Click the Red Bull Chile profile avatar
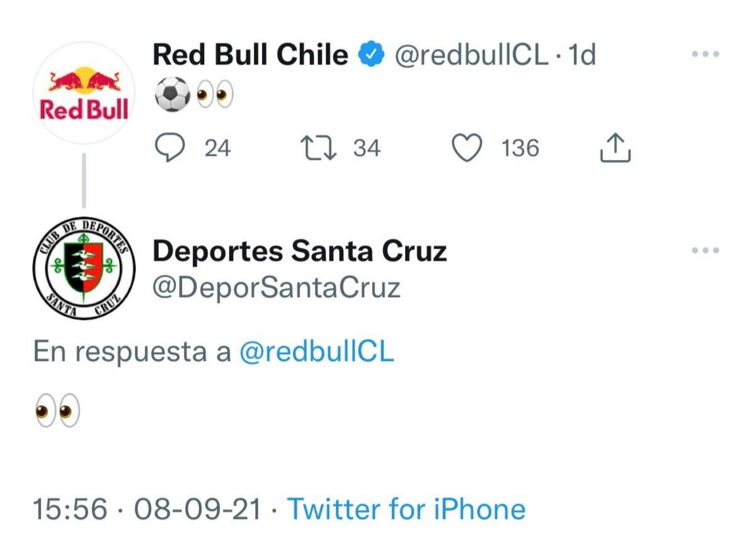The image size is (756, 546). [84, 93]
